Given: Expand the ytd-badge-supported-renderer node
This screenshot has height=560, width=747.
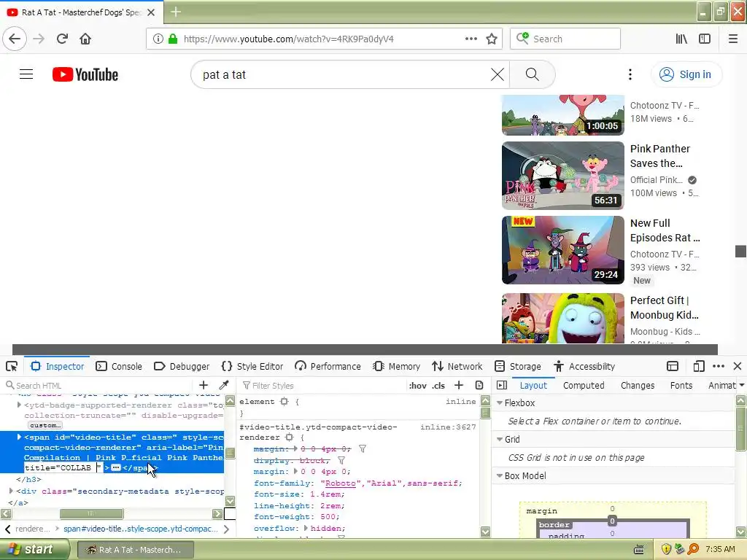Looking at the screenshot, I should coord(19,405).
